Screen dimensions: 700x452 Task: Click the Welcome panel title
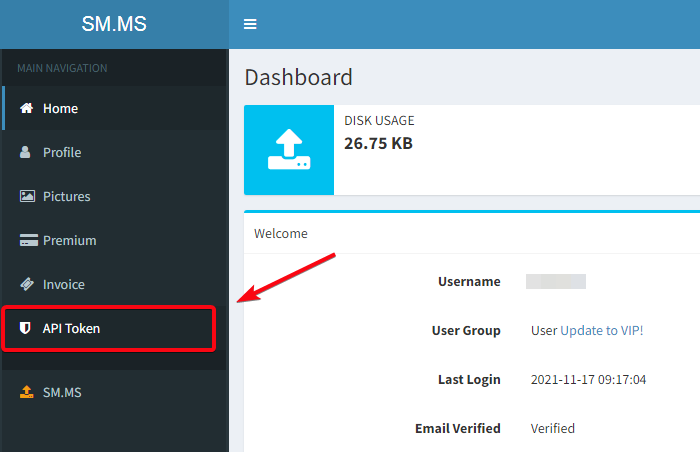(x=281, y=234)
